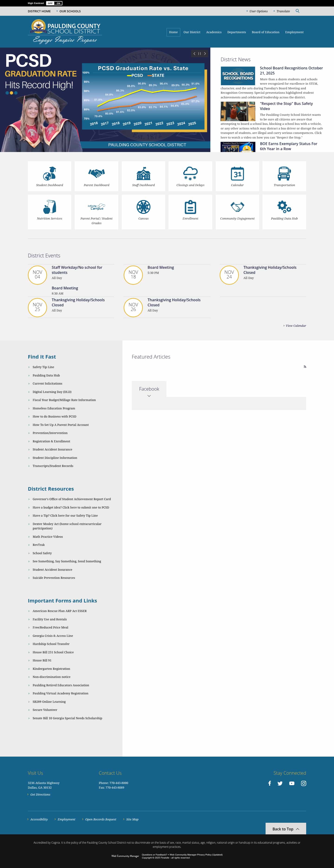
Task: Open Current Solicitations link
Action: click(48, 383)
